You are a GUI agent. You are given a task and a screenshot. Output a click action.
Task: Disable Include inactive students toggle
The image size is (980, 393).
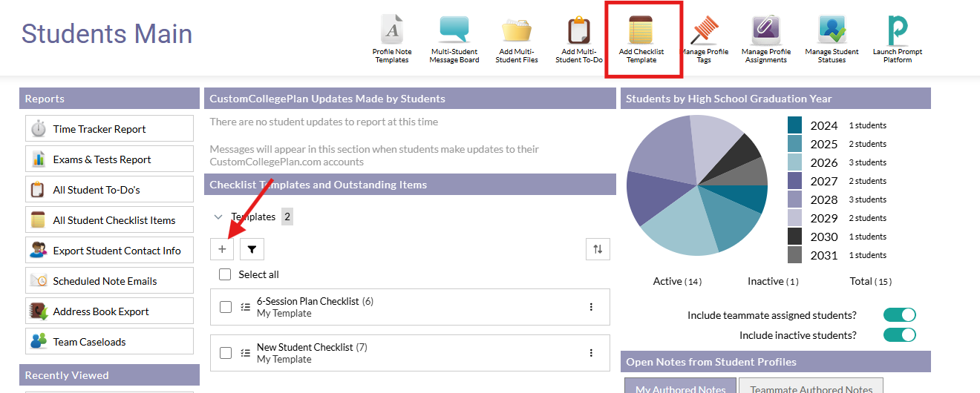point(899,335)
